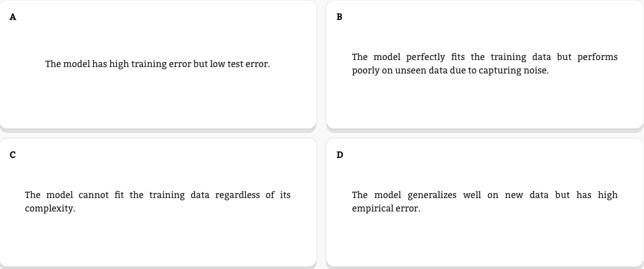This screenshot has width=644, height=269.
Task: Choose the answer about capturing noise
Action: pos(484,64)
